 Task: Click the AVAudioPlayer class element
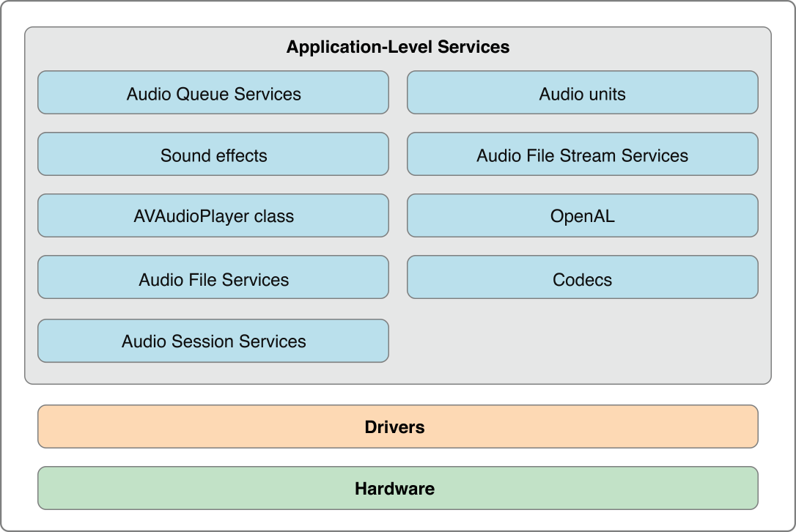(213, 215)
